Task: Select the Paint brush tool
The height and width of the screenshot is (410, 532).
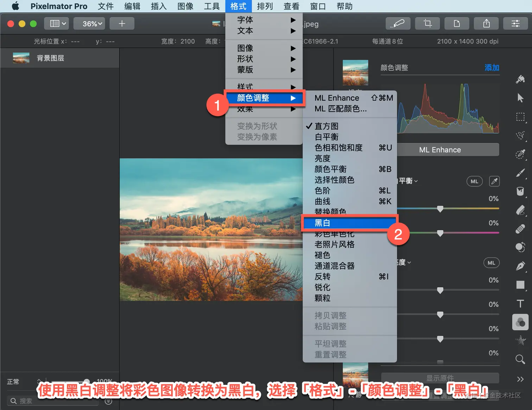Action: click(520, 173)
